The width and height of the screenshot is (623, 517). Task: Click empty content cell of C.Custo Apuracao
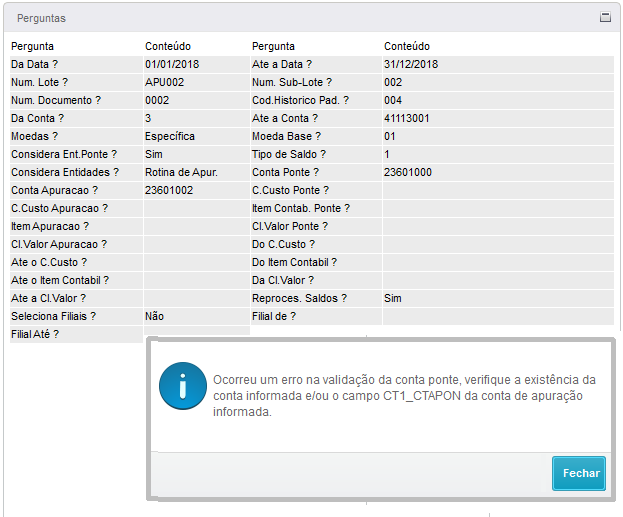point(197,208)
